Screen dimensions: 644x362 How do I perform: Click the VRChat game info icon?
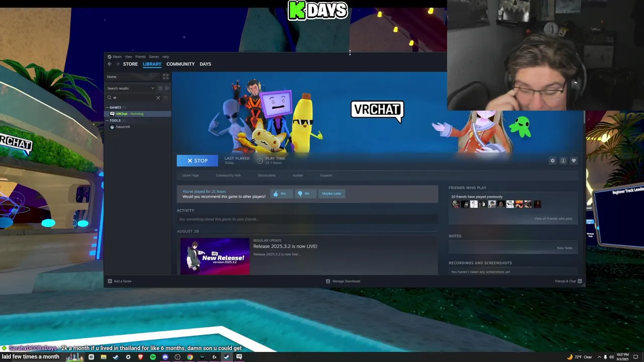(x=563, y=160)
